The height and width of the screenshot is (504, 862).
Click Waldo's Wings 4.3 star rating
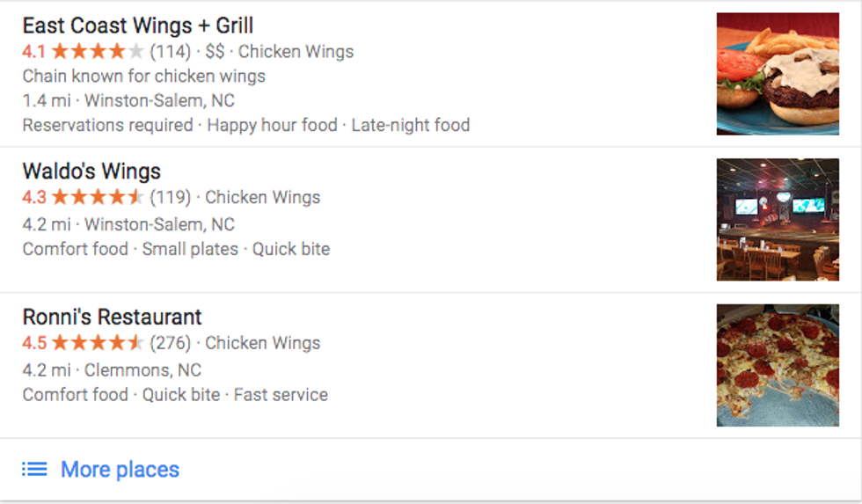click(97, 197)
